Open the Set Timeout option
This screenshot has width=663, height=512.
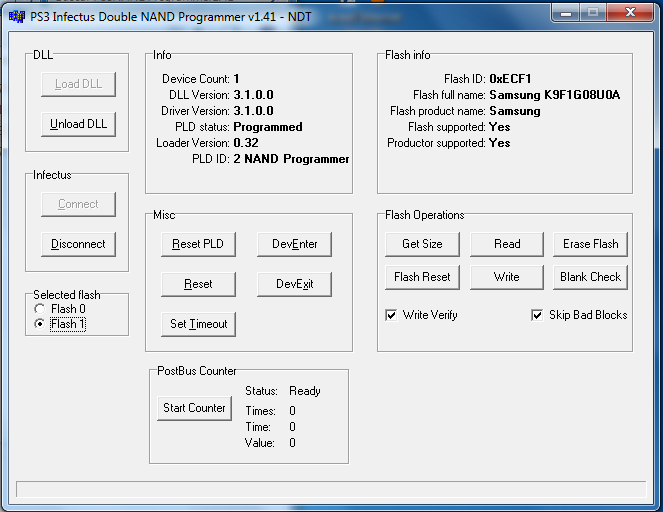tap(198, 324)
